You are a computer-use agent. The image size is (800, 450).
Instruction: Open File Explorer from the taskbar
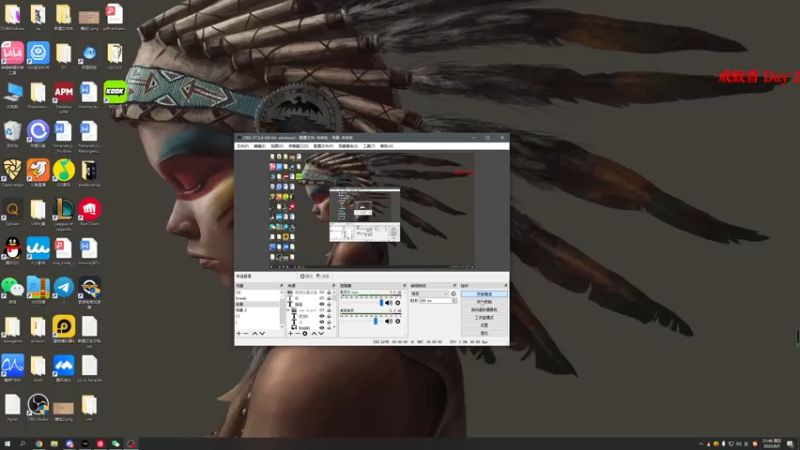(x=54, y=444)
